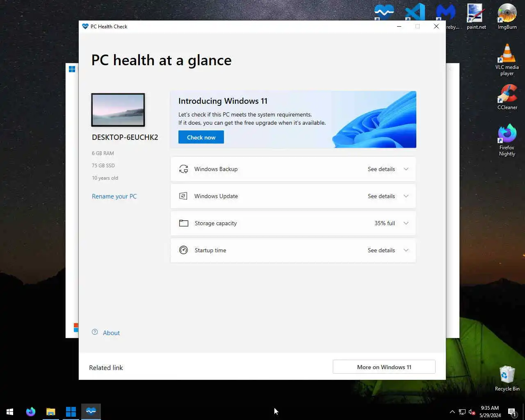Open the Visual Studio Code desktop shortcut
Image resolution: width=525 pixels, height=420 pixels.
tap(415, 11)
